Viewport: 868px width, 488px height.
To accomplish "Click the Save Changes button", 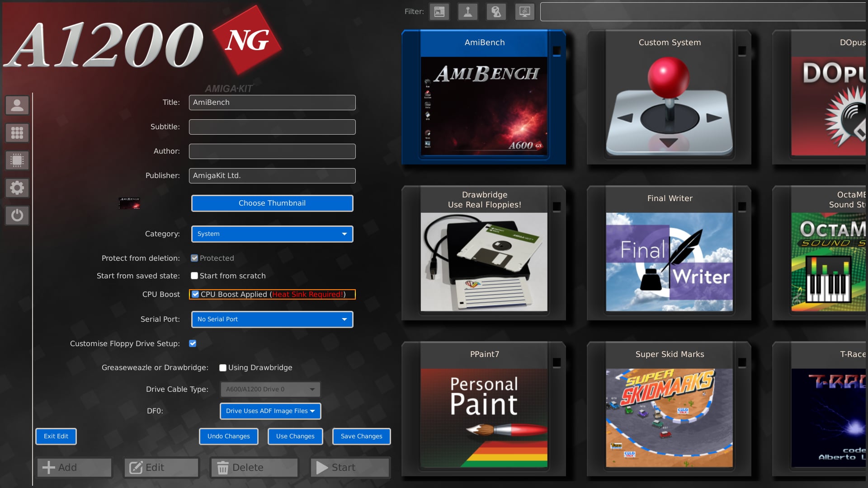I will pos(361,436).
